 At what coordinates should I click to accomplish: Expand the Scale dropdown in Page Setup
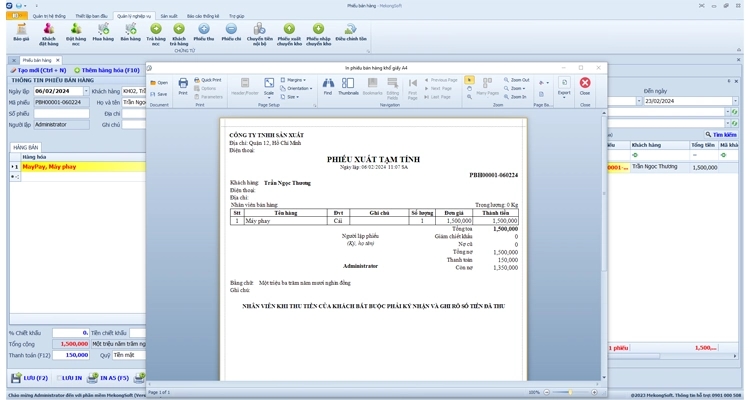[269, 87]
